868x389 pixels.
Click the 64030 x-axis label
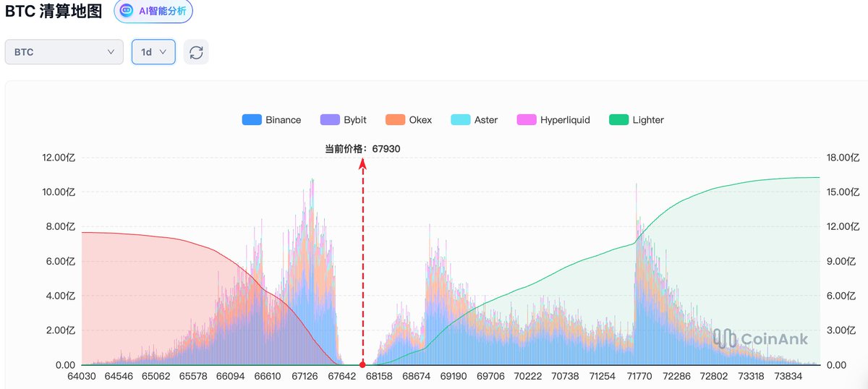pyautogui.click(x=82, y=377)
